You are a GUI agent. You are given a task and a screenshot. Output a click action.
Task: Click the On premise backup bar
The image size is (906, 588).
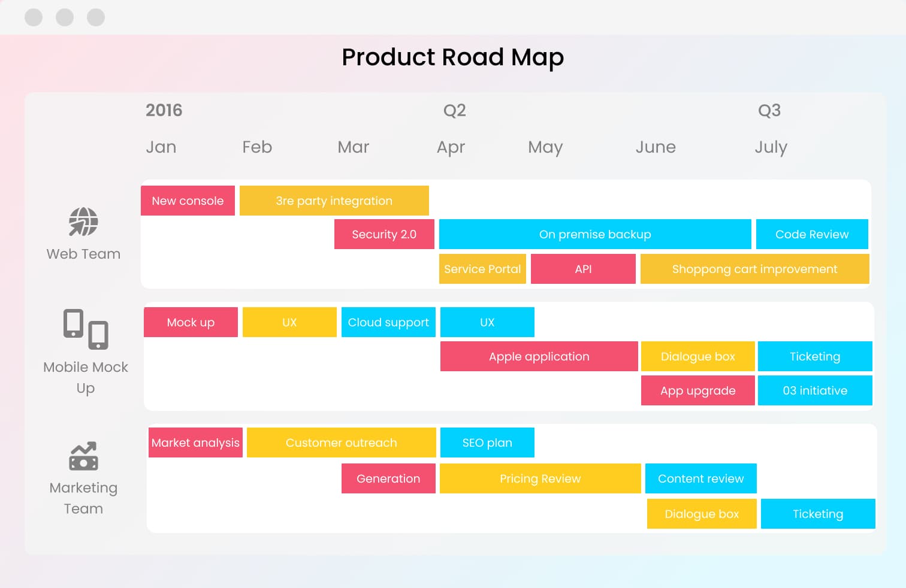pyautogui.click(x=594, y=234)
